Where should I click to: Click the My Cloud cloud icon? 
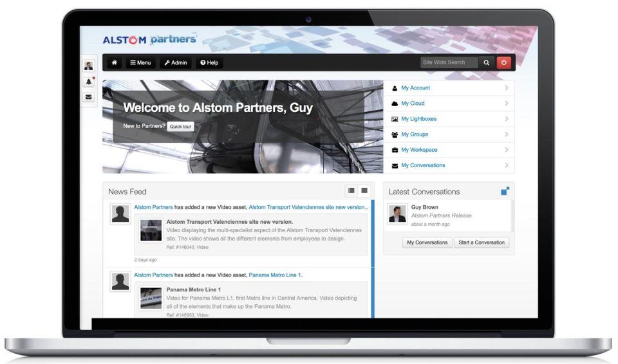pyautogui.click(x=395, y=104)
